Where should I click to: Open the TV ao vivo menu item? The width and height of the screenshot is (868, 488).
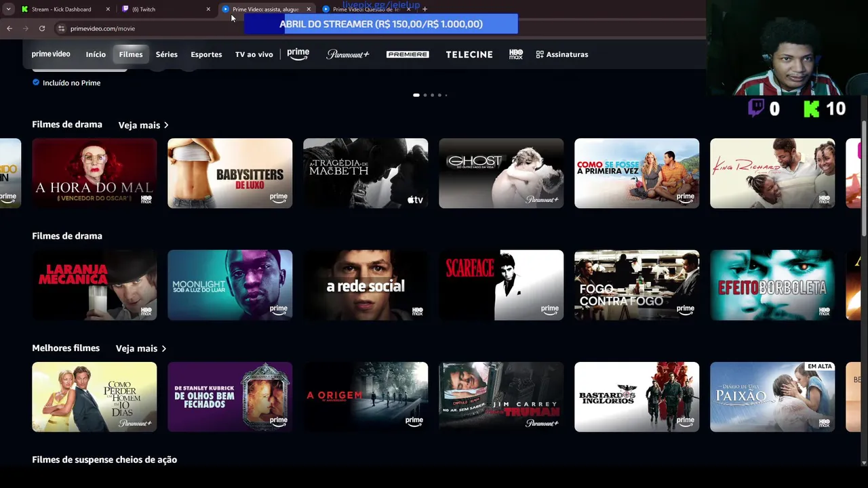point(254,54)
